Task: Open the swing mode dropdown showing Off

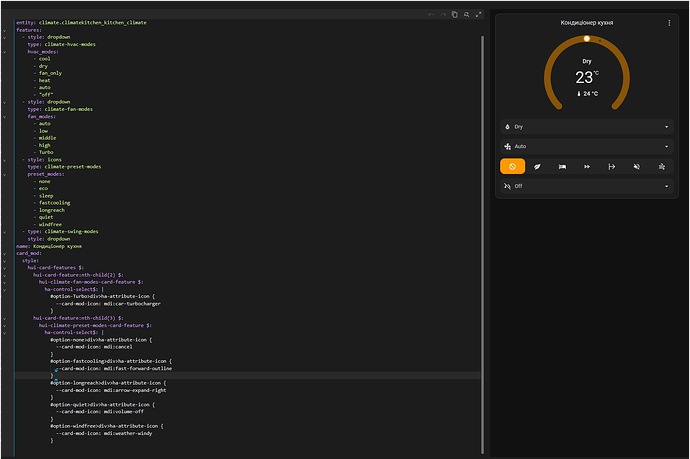Action: [x=587, y=186]
